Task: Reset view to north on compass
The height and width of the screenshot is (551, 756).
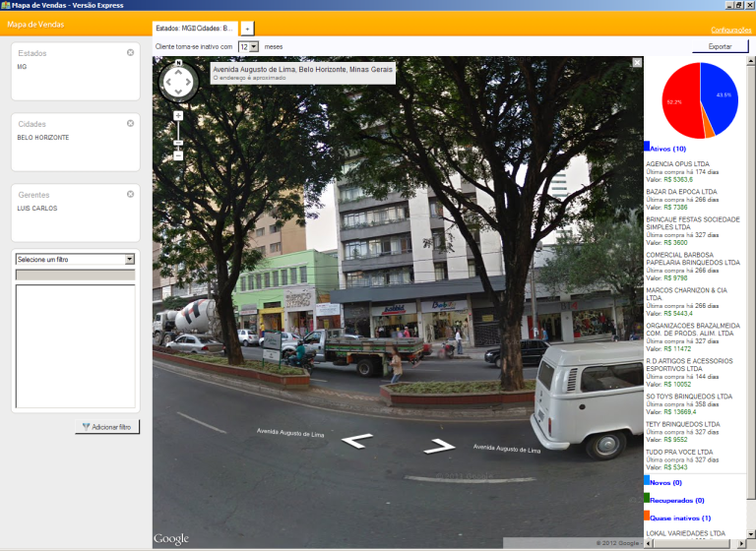Action: pyautogui.click(x=178, y=63)
